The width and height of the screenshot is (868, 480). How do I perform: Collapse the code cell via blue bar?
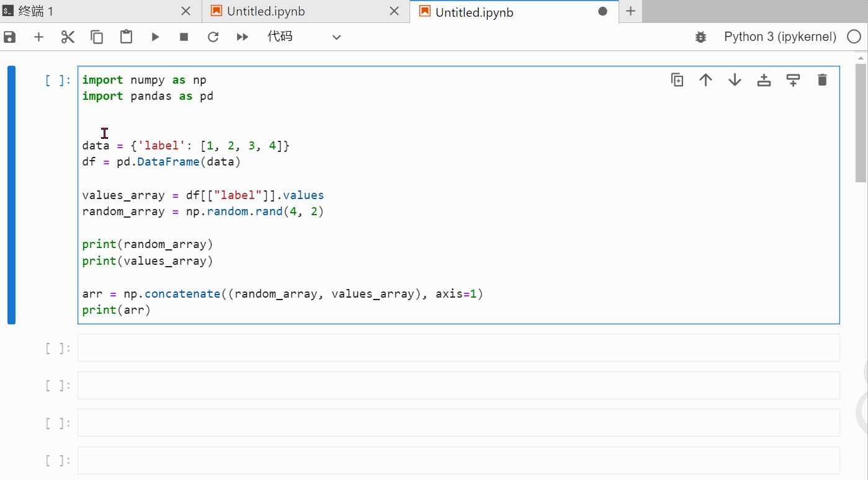[x=11, y=195]
